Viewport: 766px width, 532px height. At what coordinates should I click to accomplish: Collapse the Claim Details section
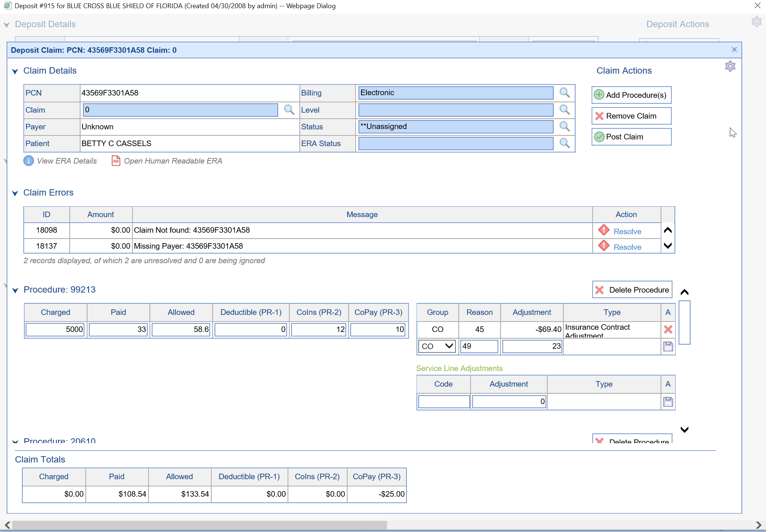pyautogui.click(x=15, y=71)
